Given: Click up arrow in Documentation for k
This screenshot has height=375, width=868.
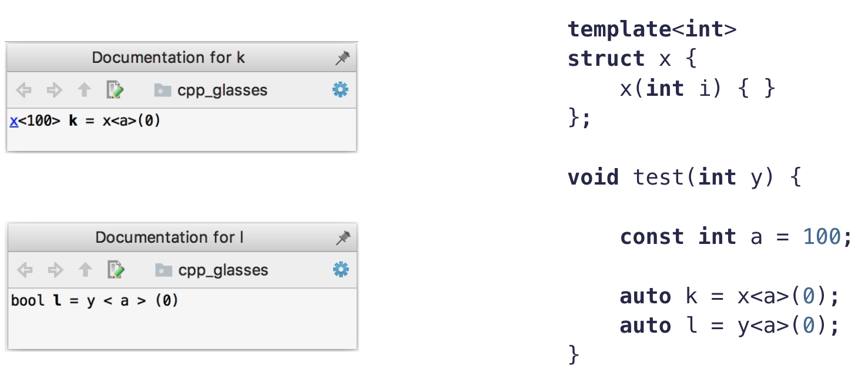Looking at the screenshot, I should (85, 90).
